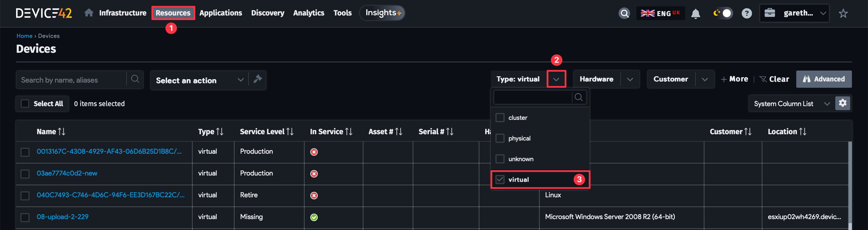Open device 03ae7774c0d2-new

point(67,173)
